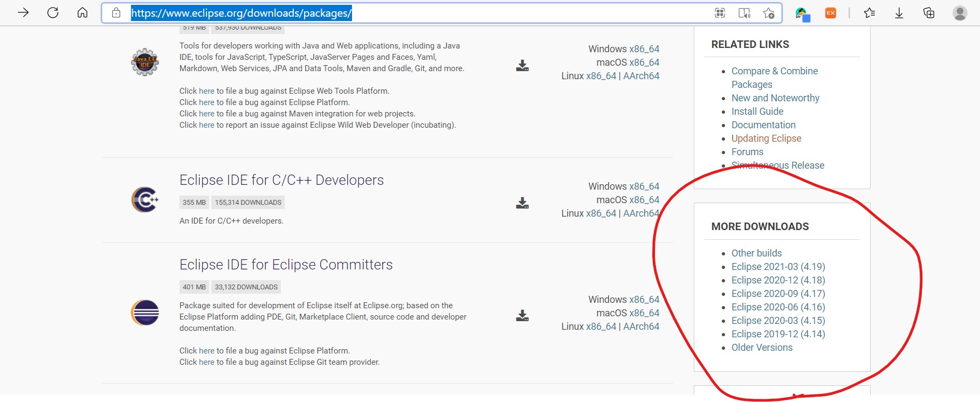Image resolution: width=980 pixels, height=402 pixels.
Task: Open the Documentation link
Action: [763, 125]
